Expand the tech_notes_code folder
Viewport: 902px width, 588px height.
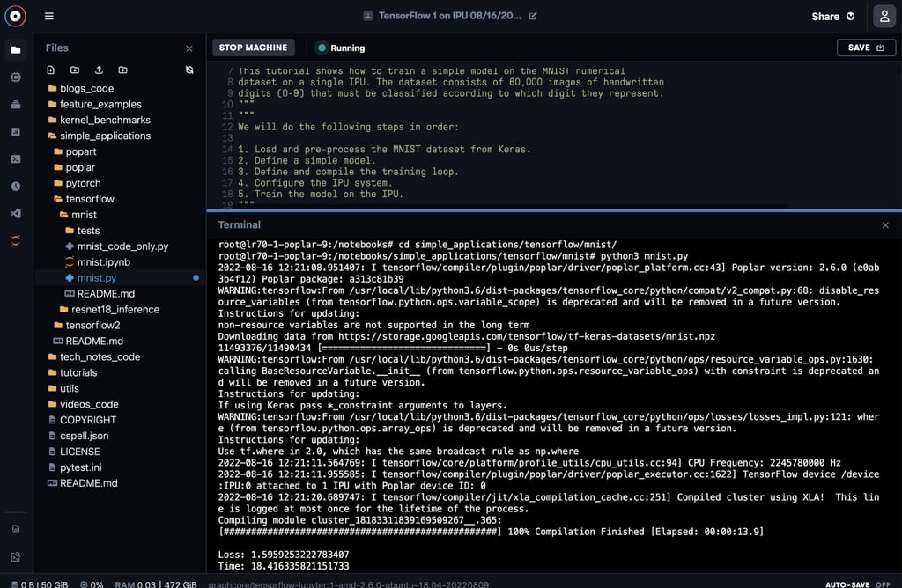(x=94, y=357)
